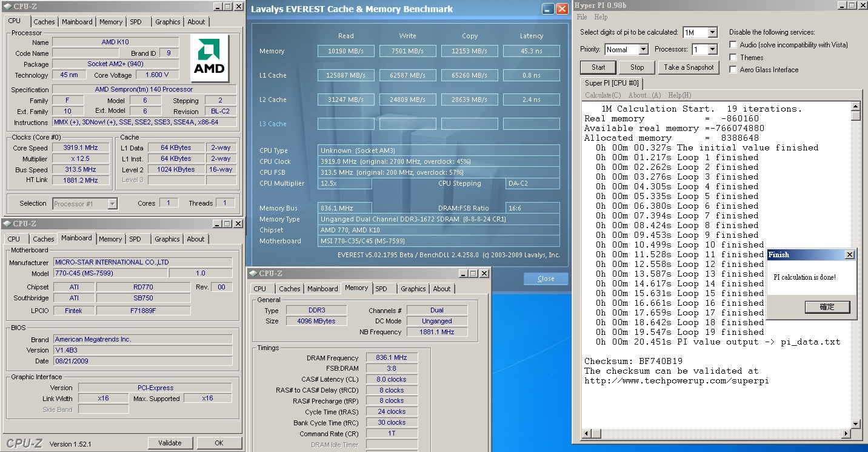Open About...(A) menu in Super PI
The width and height of the screenshot is (868, 452).
coord(646,95)
